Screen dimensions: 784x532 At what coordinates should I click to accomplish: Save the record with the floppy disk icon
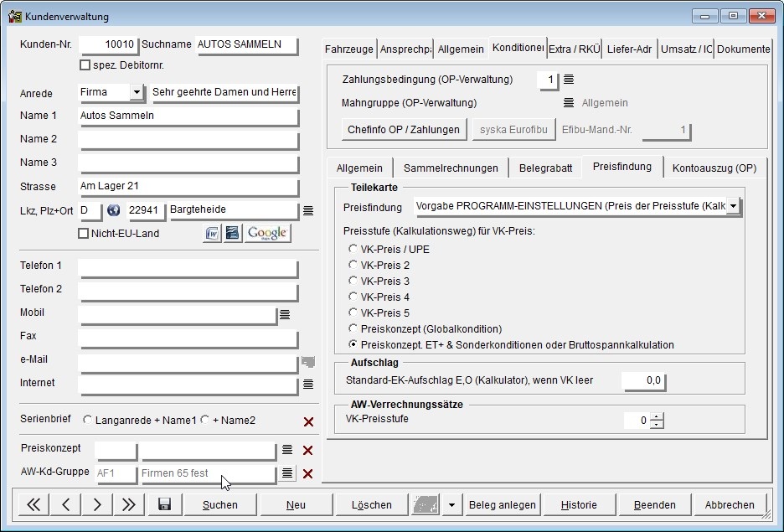pos(164,504)
